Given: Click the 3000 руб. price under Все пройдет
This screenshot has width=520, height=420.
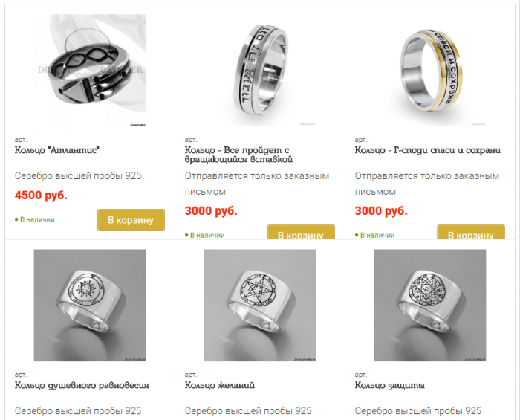Looking at the screenshot, I should tap(211, 210).
